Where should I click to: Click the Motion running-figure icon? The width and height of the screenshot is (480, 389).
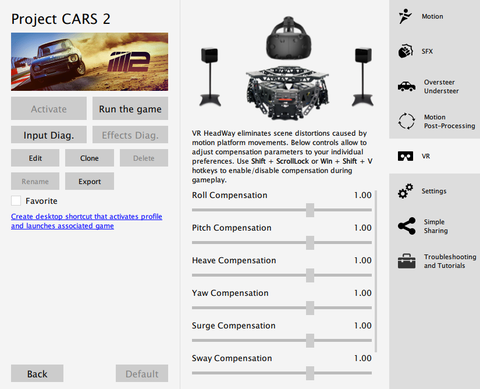tap(405, 16)
